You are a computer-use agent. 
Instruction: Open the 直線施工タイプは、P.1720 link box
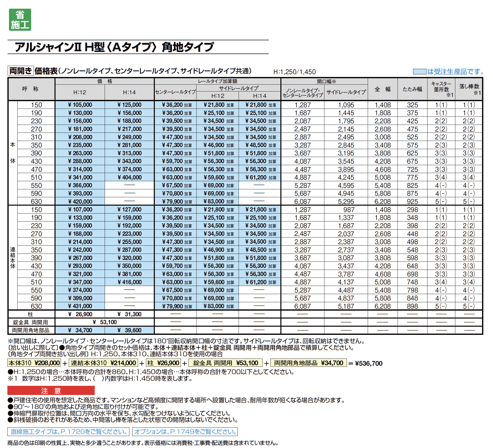click(x=68, y=431)
